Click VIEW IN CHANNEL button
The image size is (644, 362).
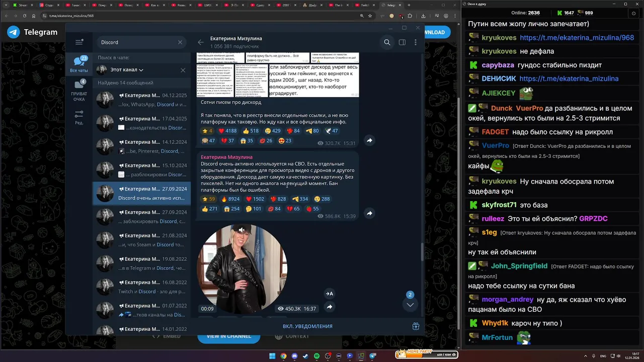pyautogui.click(x=229, y=336)
